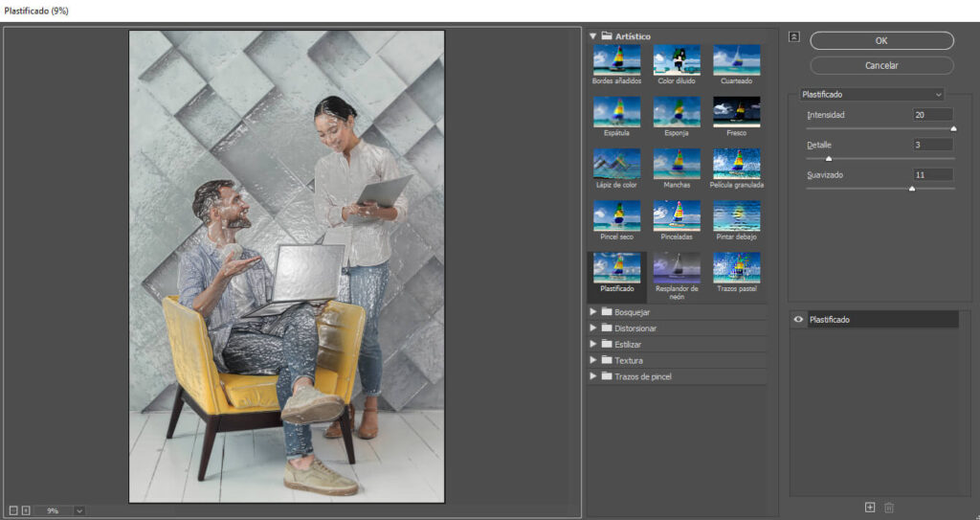Click the Suavizado slider handle

(912, 189)
